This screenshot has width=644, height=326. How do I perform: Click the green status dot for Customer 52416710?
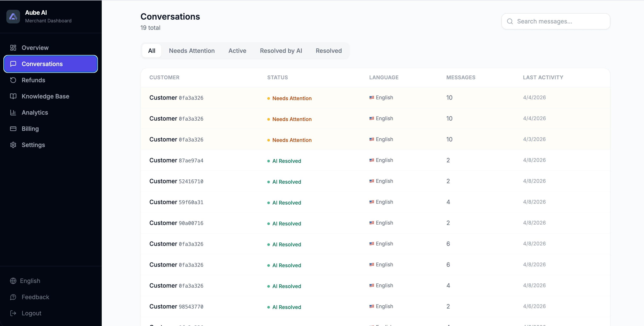pyautogui.click(x=269, y=182)
